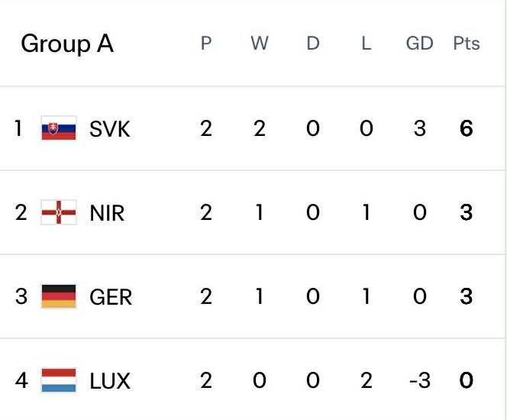507x420 pixels.
Task: Click the D column header
Action: point(313,44)
